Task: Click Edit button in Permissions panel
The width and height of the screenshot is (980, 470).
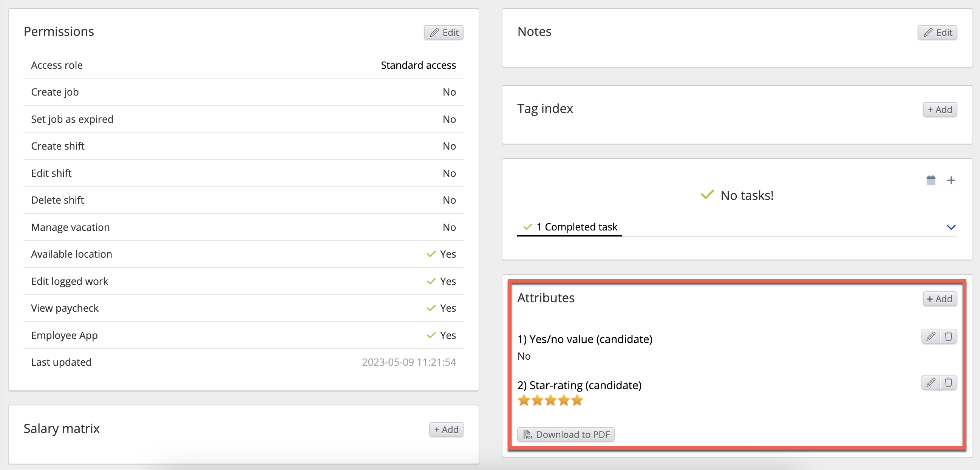Action: 444,32
